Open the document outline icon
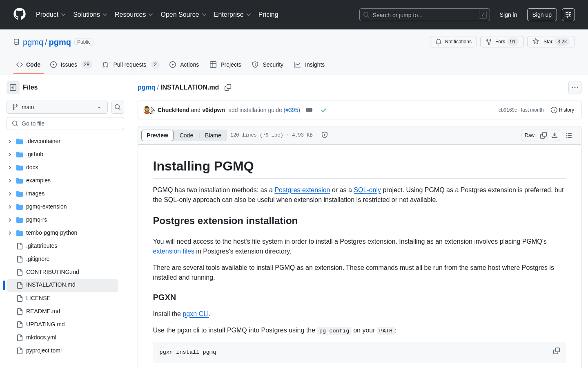The width and height of the screenshot is (588, 368). [x=569, y=135]
